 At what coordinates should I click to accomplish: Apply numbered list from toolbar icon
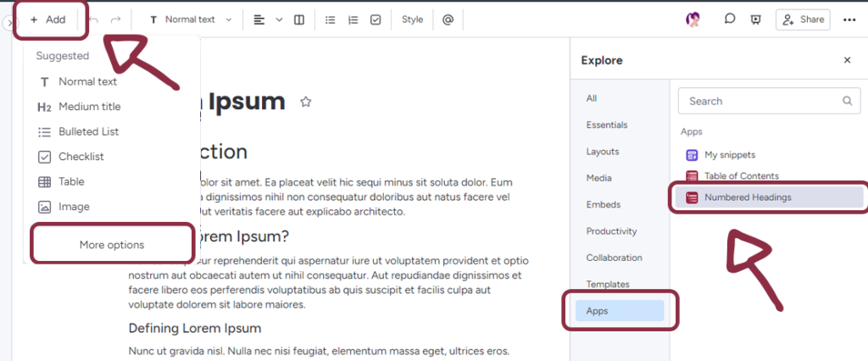pyautogui.click(x=353, y=19)
